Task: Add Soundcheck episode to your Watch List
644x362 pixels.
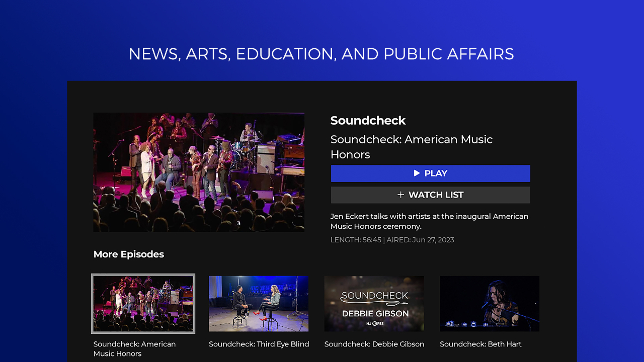Action: tap(430, 195)
